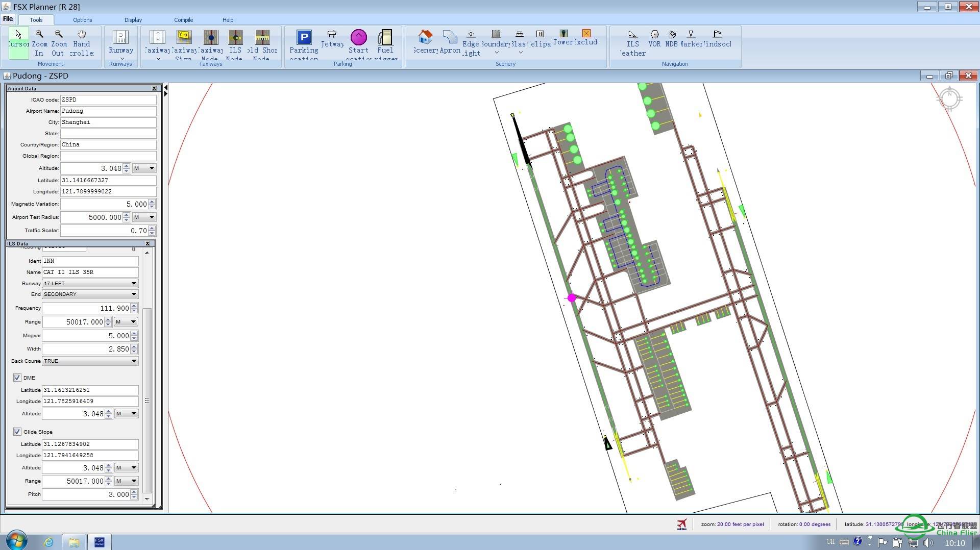Viewport: 980px width, 550px height.
Task: Select the VOR tool
Action: click(654, 39)
